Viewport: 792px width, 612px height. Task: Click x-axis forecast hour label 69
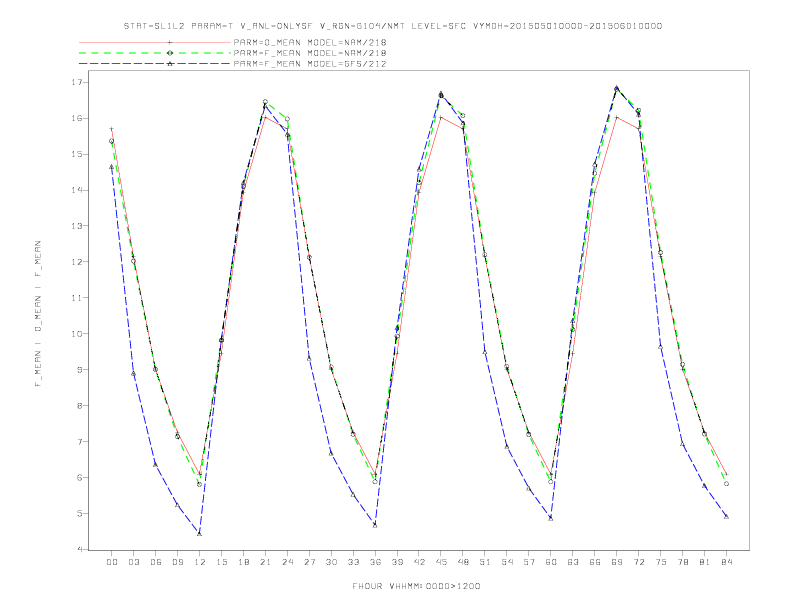(x=617, y=562)
